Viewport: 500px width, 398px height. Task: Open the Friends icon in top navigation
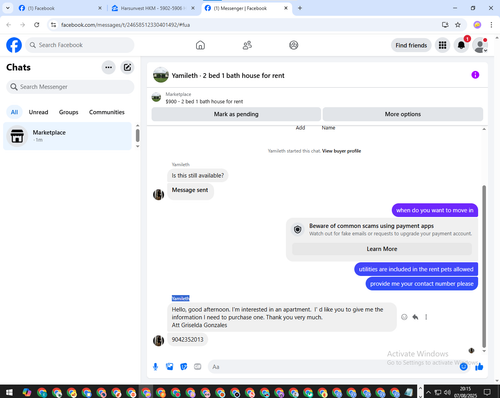pos(247,45)
